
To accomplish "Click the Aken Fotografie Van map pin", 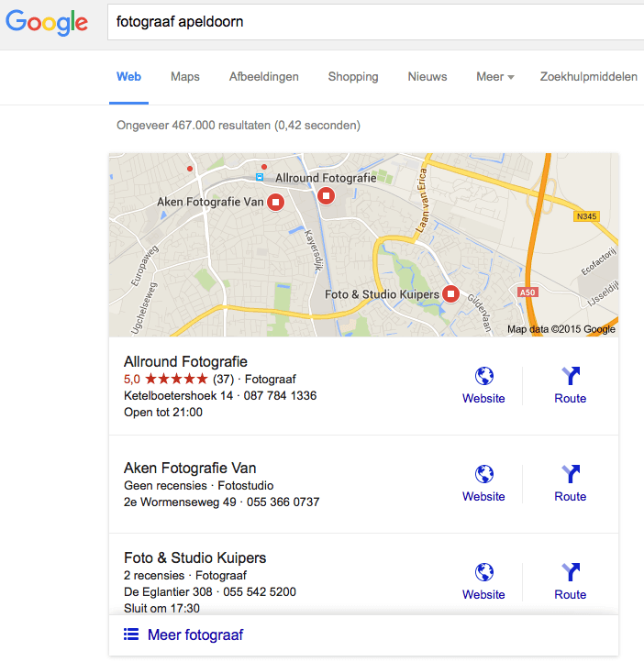I will pyautogui.click(x=275, y=203).
